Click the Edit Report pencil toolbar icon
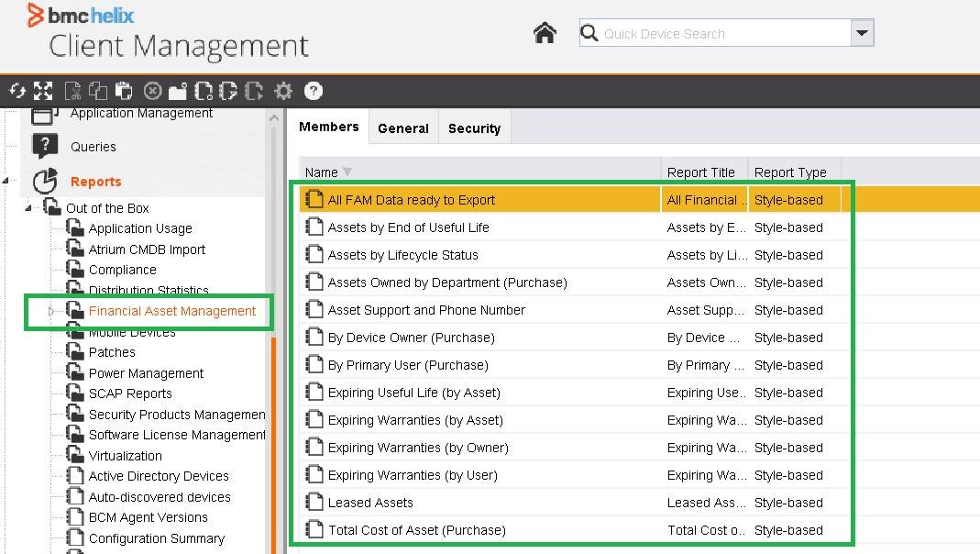Screen dimensions: 980x554 pyautogui.click(x=228, y=92)
